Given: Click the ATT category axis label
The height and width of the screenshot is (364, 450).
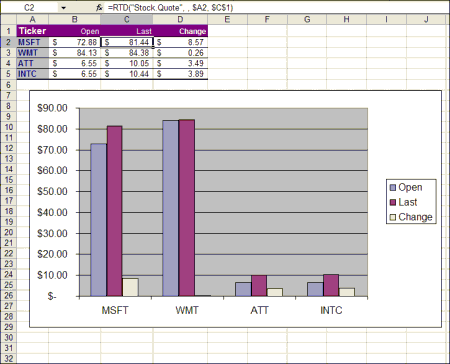Looking at the screenshot, I should click(x=259, y=310).
